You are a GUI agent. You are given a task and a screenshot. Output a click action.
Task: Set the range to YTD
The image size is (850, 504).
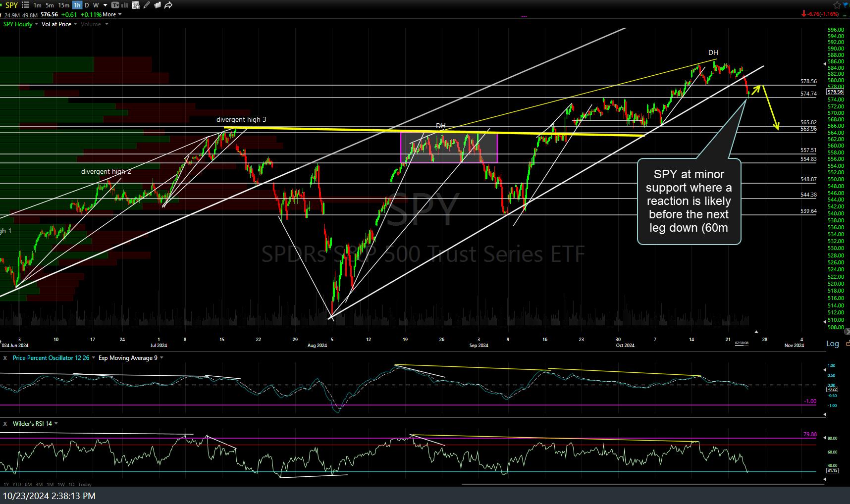[17, 484]
